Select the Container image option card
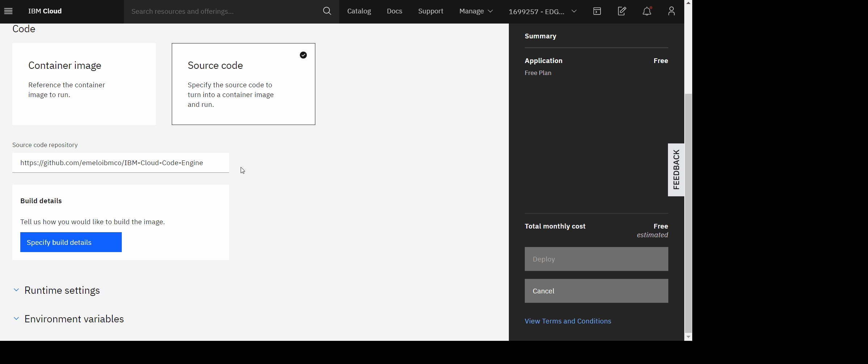The height and width of the screenshot is (364, 868). point(84,84)
